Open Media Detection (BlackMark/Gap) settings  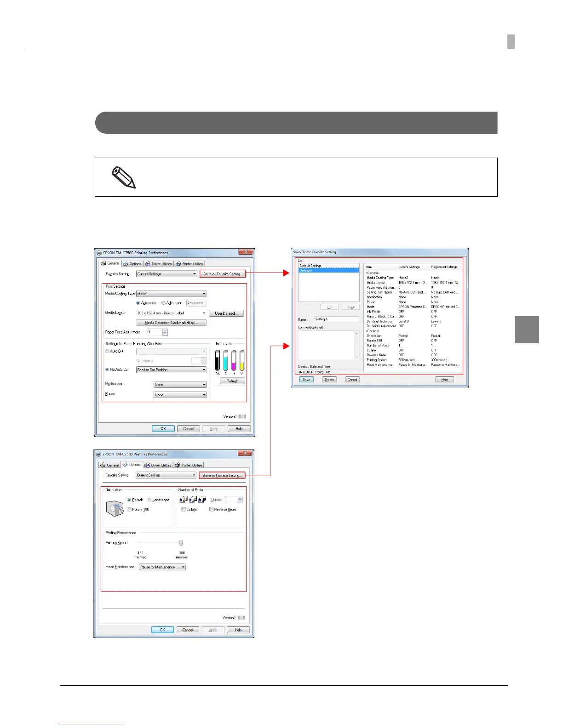(x=171, y=323)
